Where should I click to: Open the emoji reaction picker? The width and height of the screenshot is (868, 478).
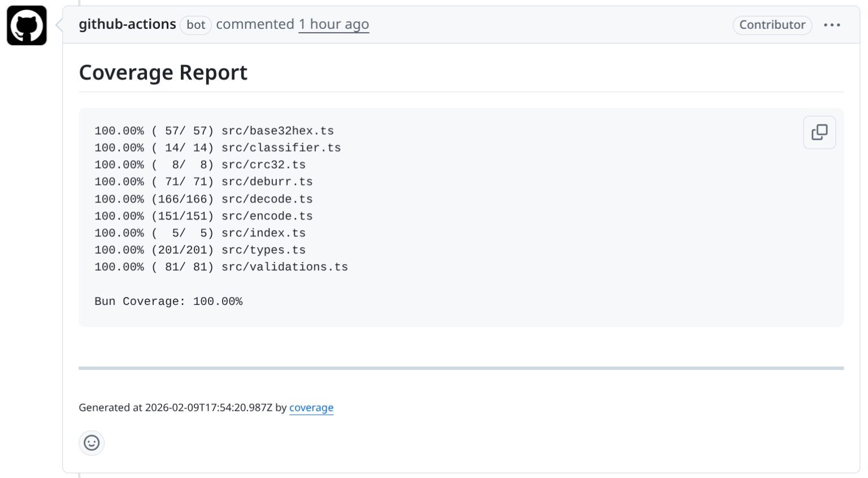pos(91,443)
